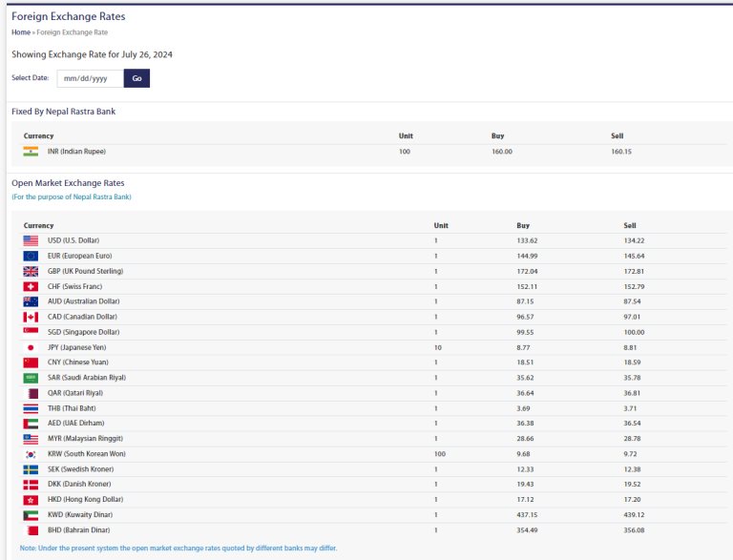733x560 pixels.
Task: Select the AUD (Australian Dollar) row label
Action: 85,301
